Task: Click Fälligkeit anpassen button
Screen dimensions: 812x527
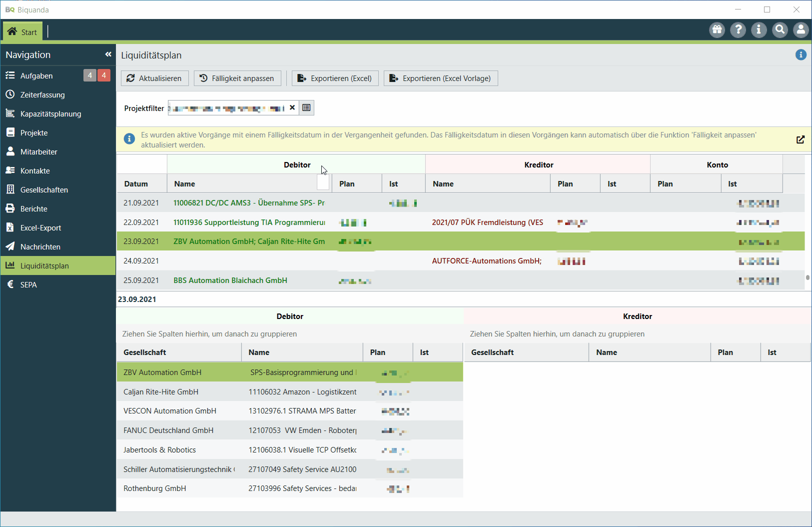Action: coord(237,78)
